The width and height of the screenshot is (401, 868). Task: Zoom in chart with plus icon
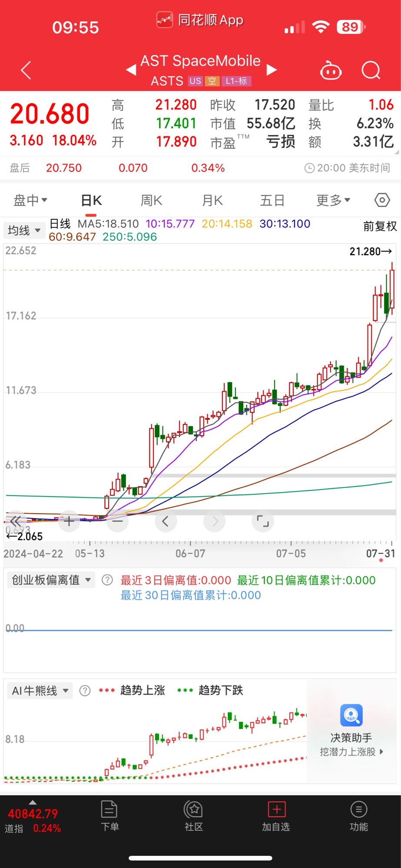click(69, 521)
